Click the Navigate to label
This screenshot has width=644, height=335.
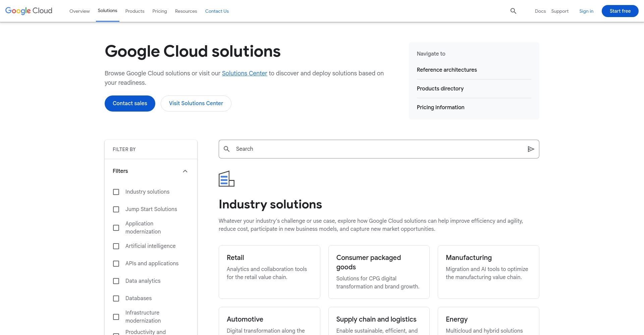pyautogui.click(x=431, y=54)
